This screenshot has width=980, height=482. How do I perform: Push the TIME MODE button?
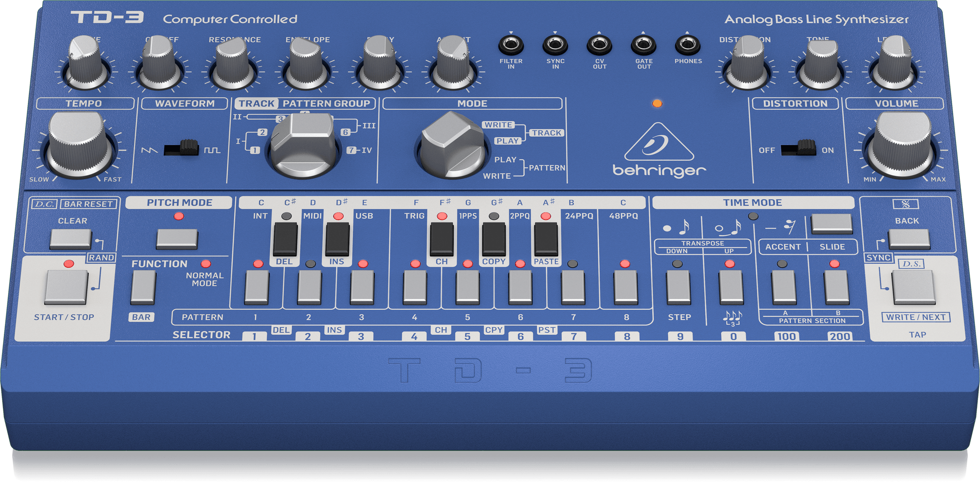coord(832,224)
